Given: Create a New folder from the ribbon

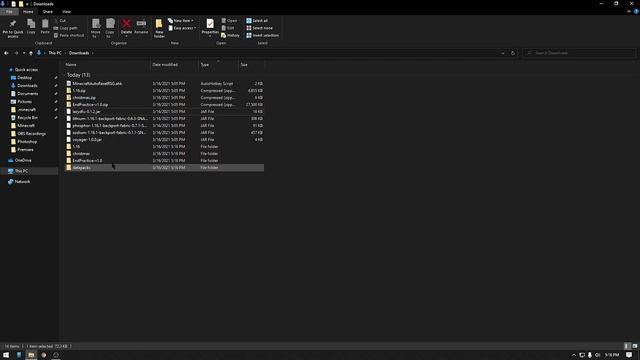Looking at the screenshot, I should pyautogui.click(x=159, y=28).
